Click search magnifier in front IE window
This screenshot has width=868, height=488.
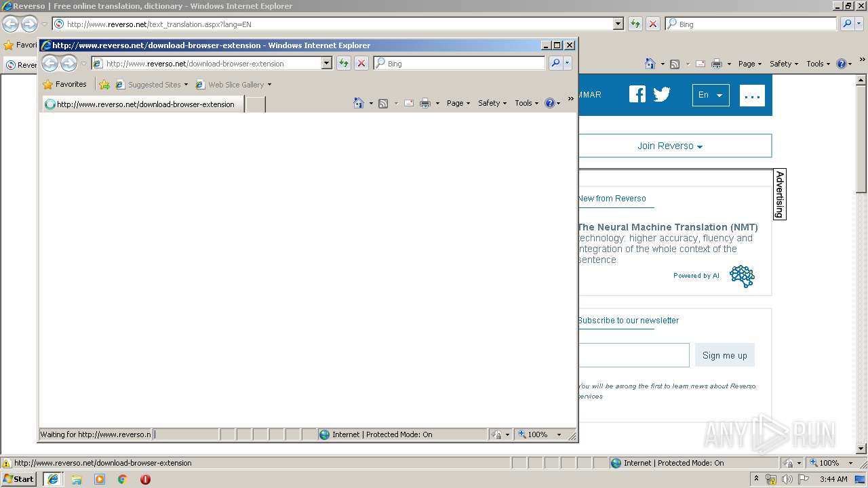(555, 63)
